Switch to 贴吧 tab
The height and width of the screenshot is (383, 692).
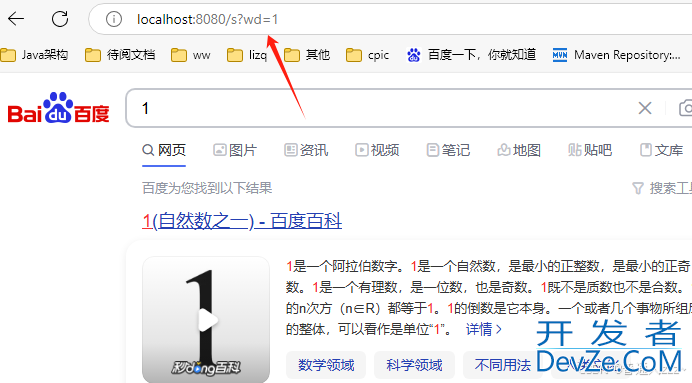[x=590, y=150]
